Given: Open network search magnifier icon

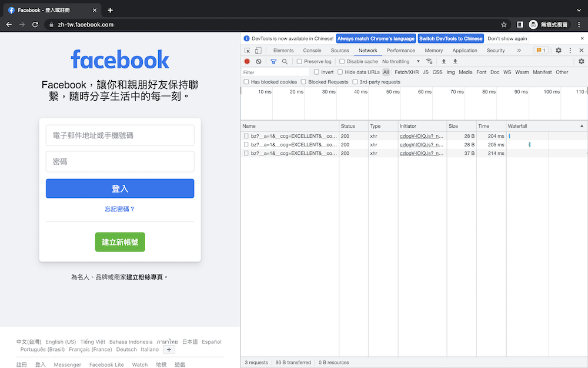Looking at the screenshot, I should pos(285,61).
